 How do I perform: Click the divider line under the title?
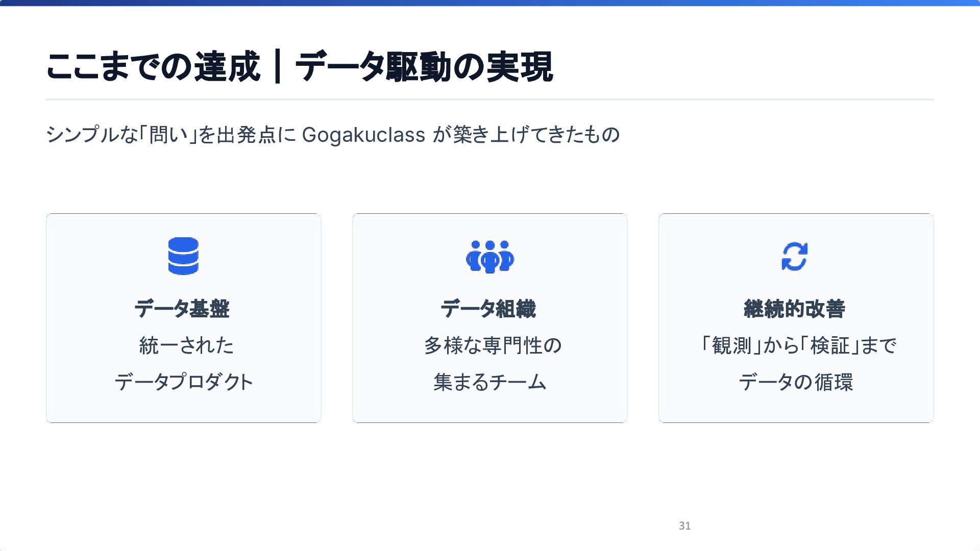click(x=490, y=99)
